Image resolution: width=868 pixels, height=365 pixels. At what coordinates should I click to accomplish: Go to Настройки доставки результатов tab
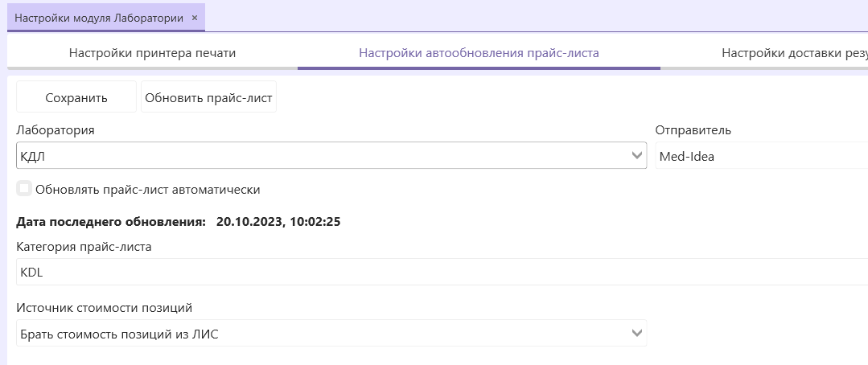[x=792, y=53]
